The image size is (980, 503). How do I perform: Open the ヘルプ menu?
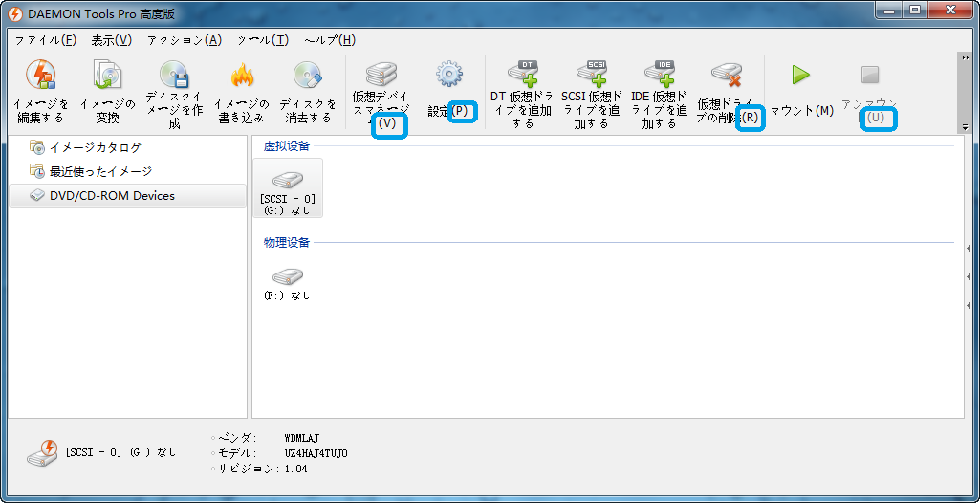(329, 40)
